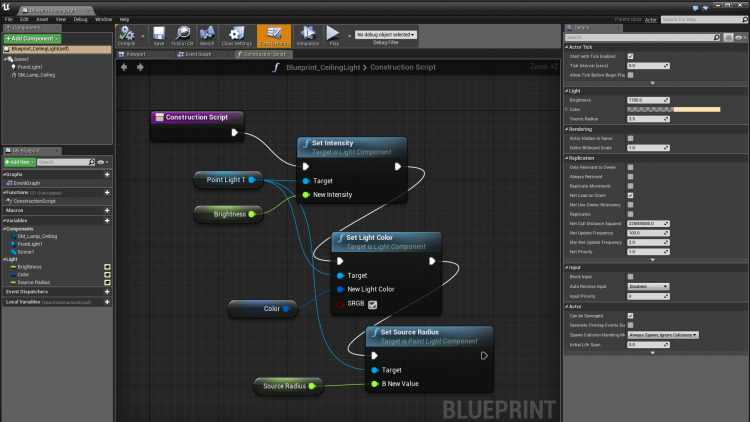Toggle Allow Tick Before Begin Play checkbox
This screenshot has height=422, width=750.
(630, 75)
